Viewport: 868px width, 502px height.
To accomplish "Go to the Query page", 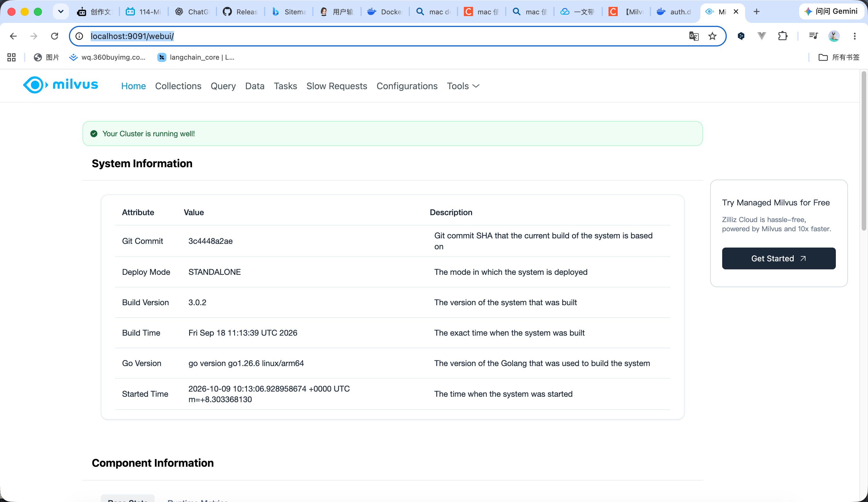I will pyautogui.click(x=223, y=86).
